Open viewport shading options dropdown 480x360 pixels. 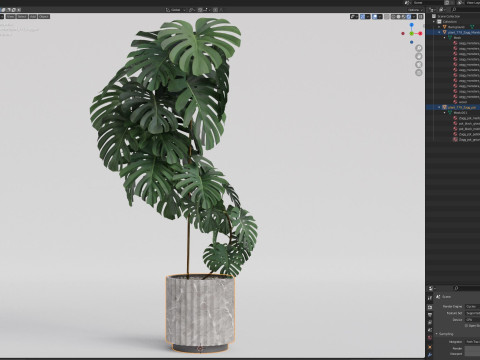pos(414,17)
